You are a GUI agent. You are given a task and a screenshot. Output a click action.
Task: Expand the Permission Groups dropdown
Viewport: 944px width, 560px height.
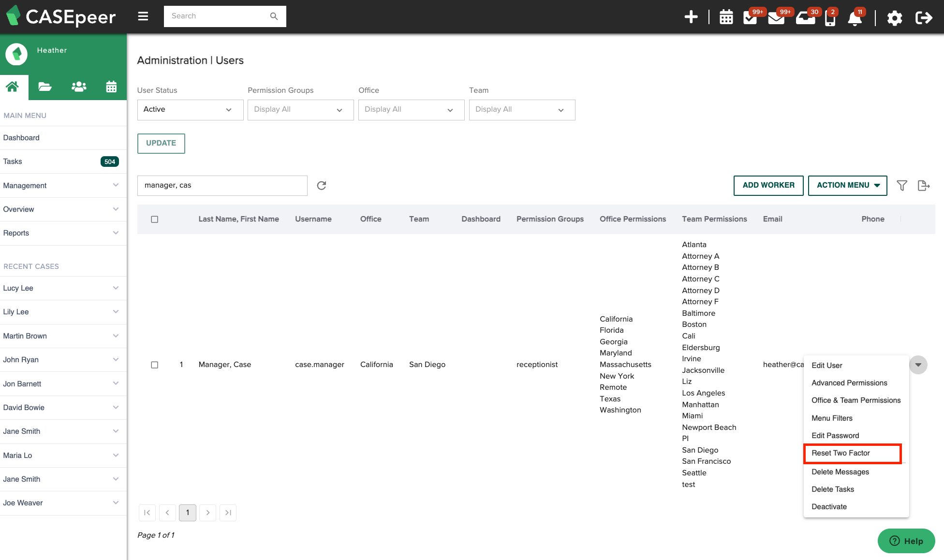(x=300, y=109)
